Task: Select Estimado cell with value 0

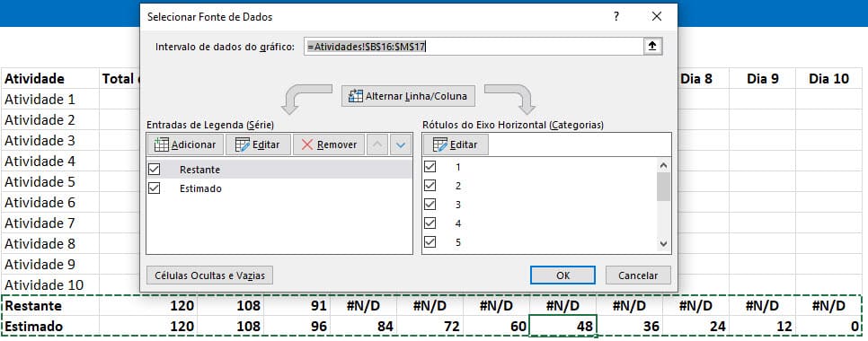Action: (828, 326)
